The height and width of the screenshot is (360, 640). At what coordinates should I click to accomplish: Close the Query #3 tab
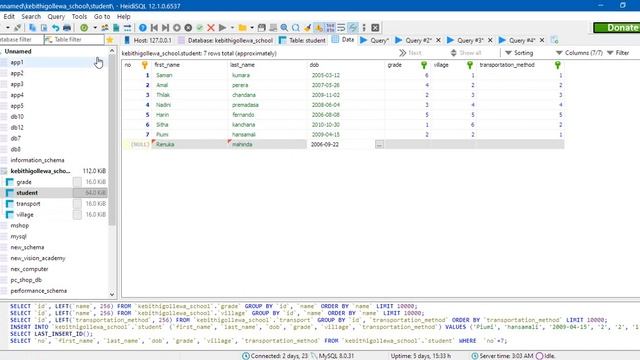[x=490, y=40]
